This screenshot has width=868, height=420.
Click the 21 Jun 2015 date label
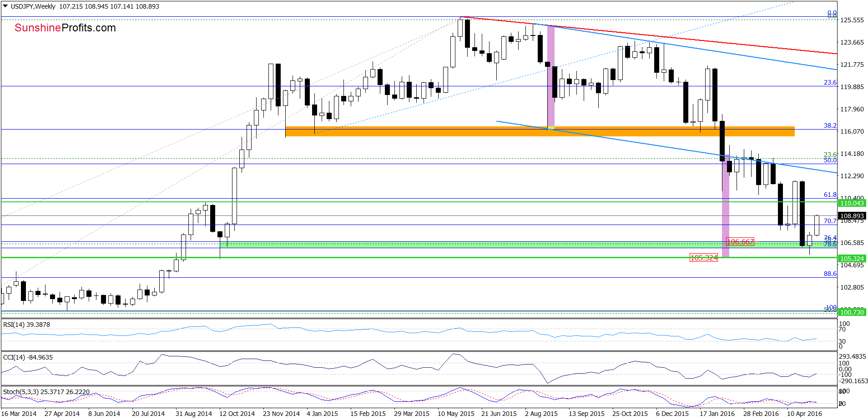(499, 414)
